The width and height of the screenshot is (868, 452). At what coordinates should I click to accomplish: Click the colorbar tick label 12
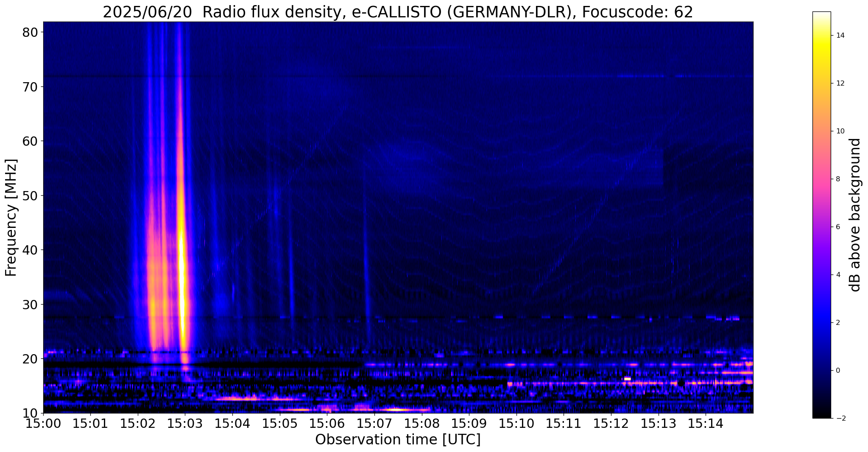tap(840, 83)
